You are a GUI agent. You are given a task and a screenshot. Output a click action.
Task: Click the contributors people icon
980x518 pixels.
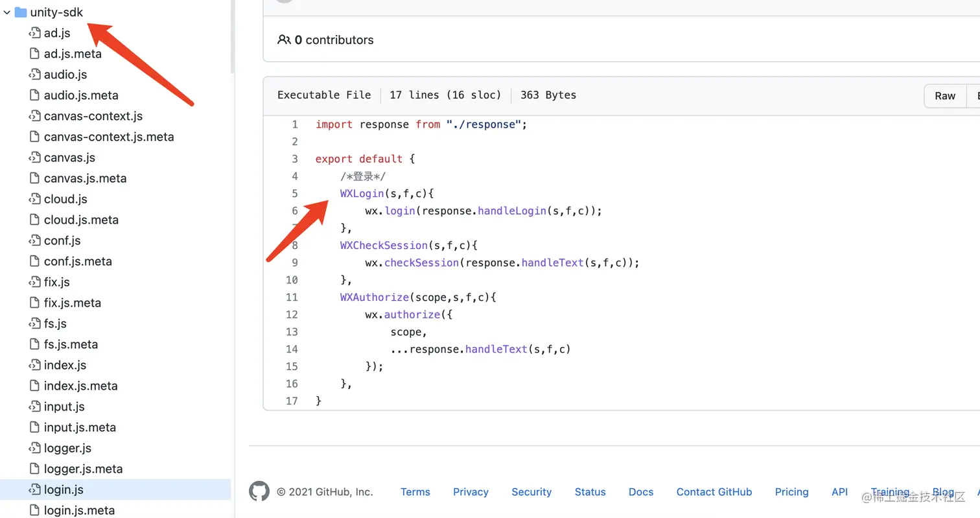point(284,40)
